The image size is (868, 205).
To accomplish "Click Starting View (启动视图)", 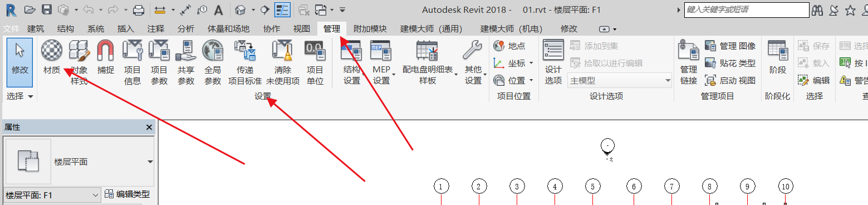I will (730, 80).
